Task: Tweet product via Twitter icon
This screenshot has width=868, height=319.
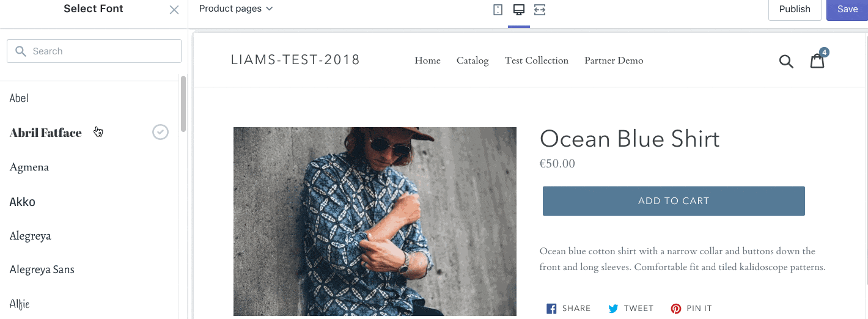Action: pos(614,309)
